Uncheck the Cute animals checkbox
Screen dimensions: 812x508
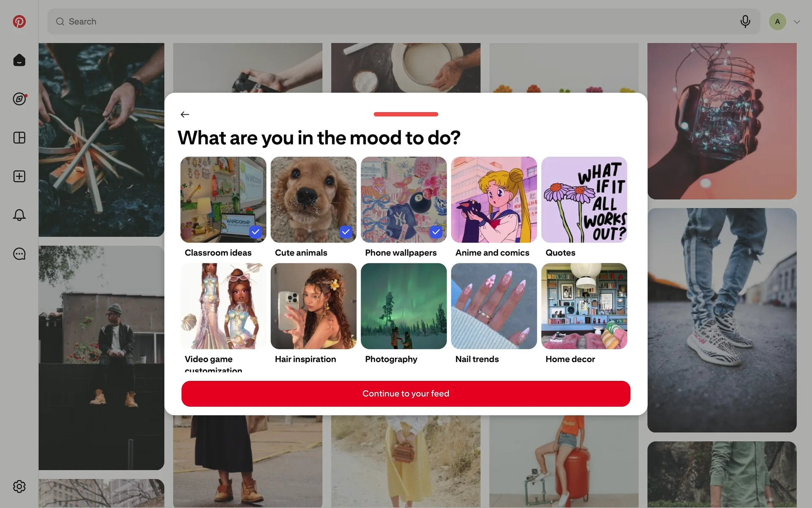tap(346, 232)
